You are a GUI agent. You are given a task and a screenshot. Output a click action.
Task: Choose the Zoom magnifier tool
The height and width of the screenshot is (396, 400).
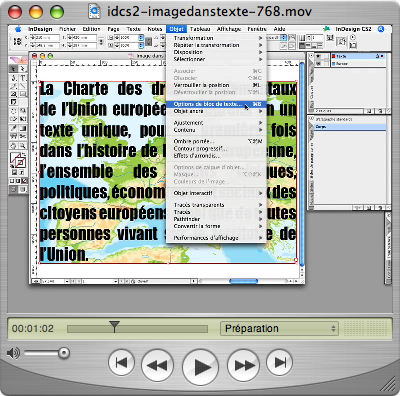coord(22,146)
